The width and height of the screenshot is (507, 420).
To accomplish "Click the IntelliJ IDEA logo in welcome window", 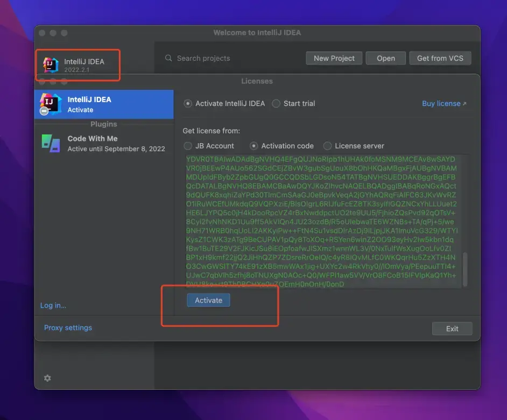I will (x=51, y=65).
